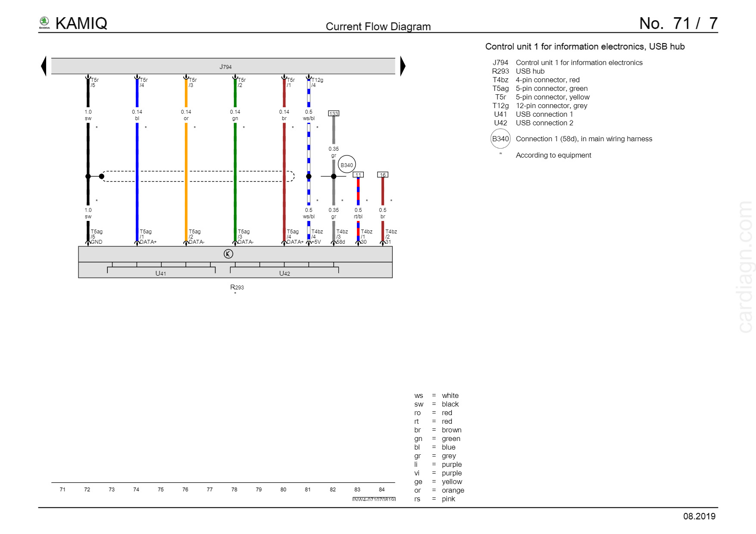756x534 pixels.
Task: Click track number 78 on the bottom scale
Action: 234,490
